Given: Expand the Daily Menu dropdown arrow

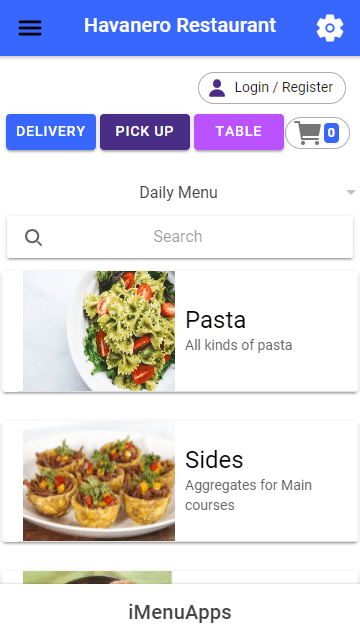Looking at the screenshot, I should click(x=351, y=193).
